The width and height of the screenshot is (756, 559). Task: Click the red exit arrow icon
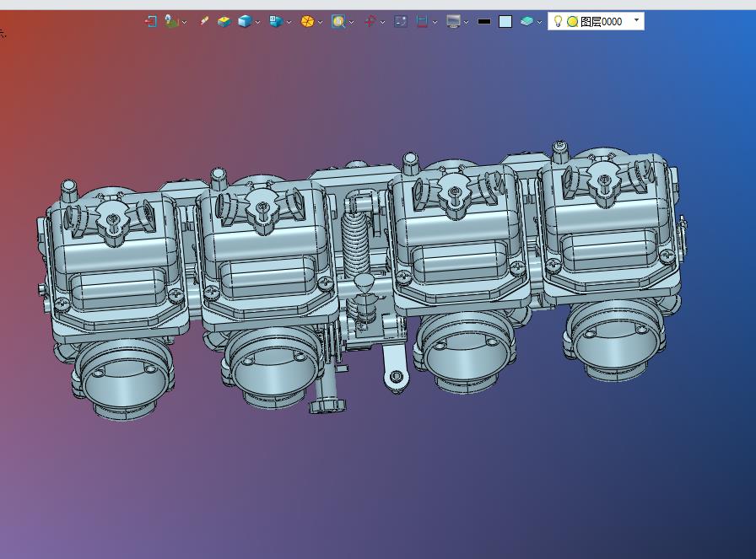point(150,21)
